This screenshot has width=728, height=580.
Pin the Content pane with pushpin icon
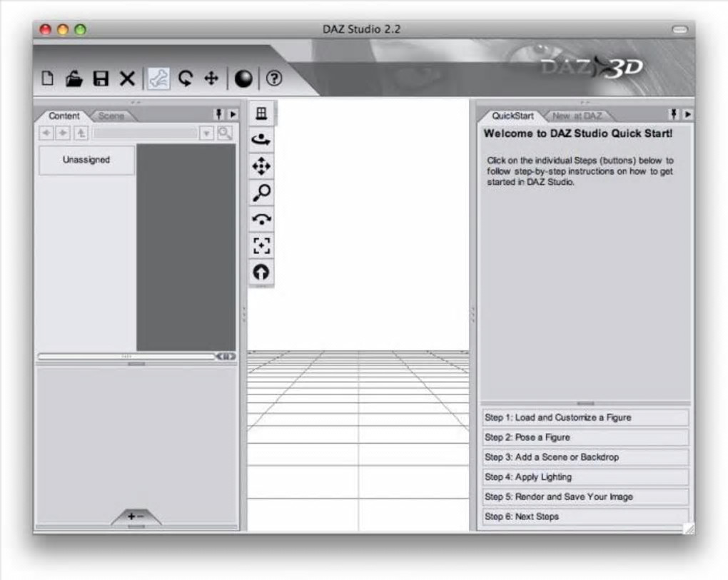(x=218, y=114)
